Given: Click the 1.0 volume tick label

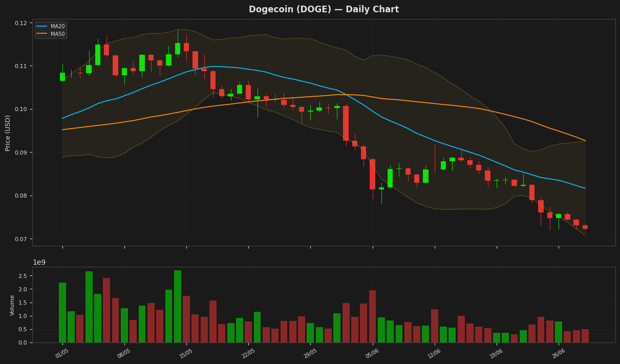Looking at the screenshot, I should tap(24, 316).
